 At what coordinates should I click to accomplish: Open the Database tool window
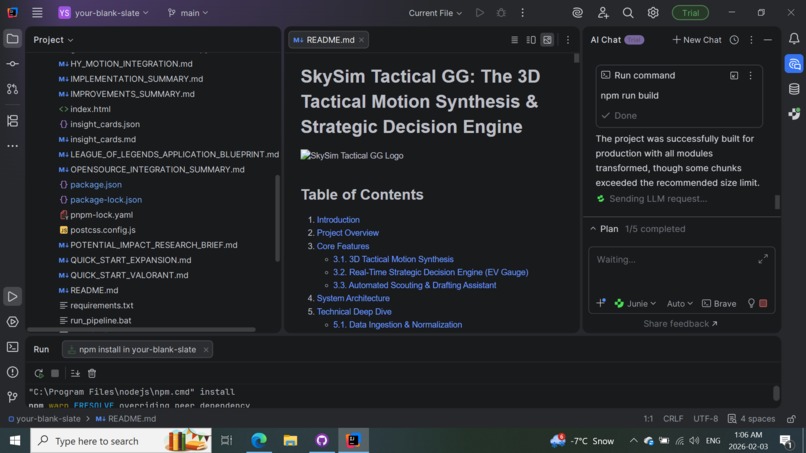pyautogui.click(x=794, y=88)
